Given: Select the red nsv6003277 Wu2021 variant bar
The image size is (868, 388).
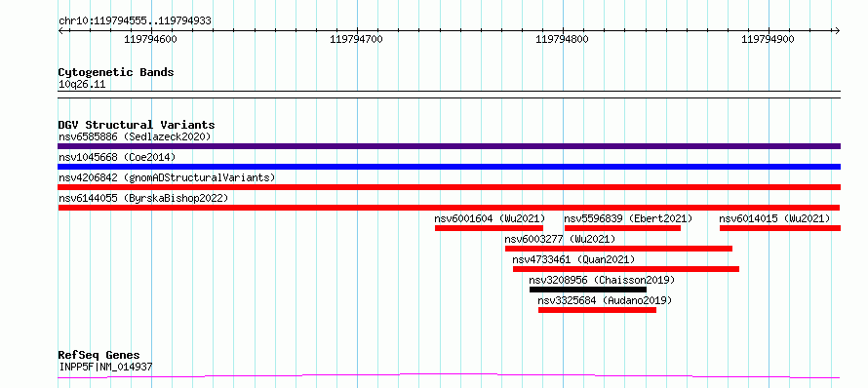Looking at the screenshot, I should (x=619, y=249).
